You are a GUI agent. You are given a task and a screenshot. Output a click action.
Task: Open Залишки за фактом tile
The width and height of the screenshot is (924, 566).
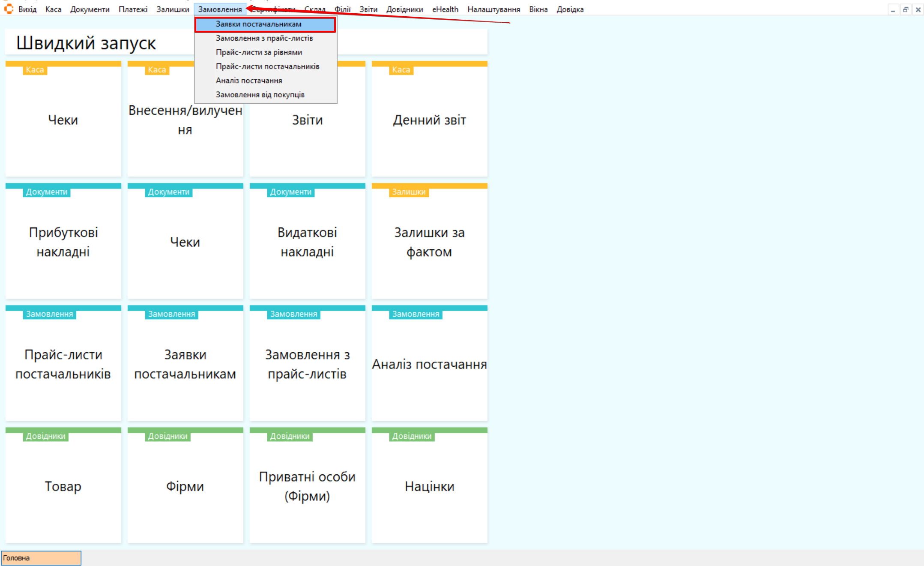(429, 242)
